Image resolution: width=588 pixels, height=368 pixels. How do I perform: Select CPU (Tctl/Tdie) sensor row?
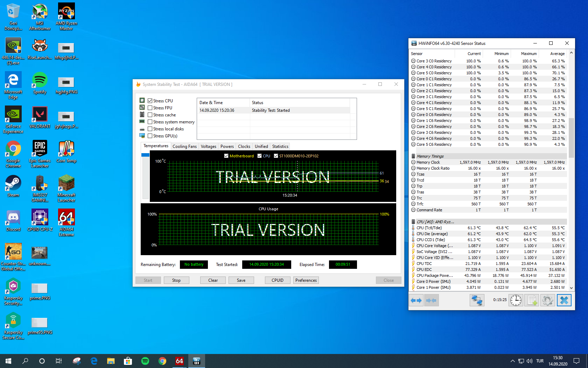(x=489, y=228)
